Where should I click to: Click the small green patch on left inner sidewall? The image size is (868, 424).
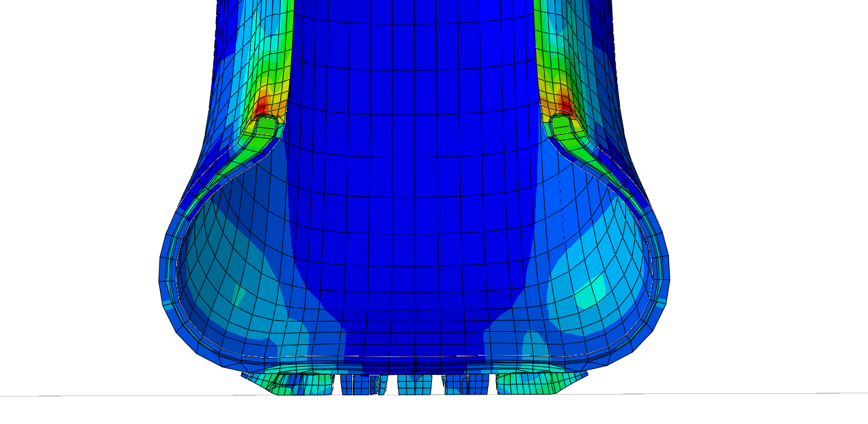pyautogui.click(x=239, y=295)
